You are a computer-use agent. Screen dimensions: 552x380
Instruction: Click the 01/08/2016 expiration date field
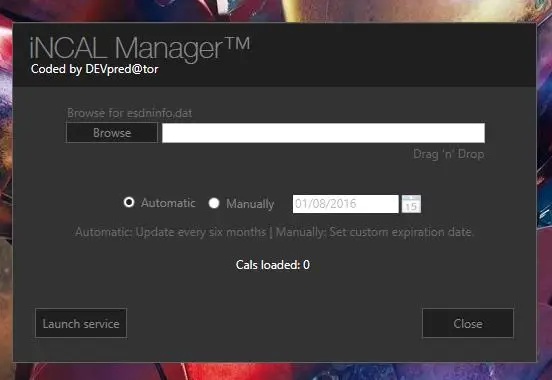pos(345,204)
